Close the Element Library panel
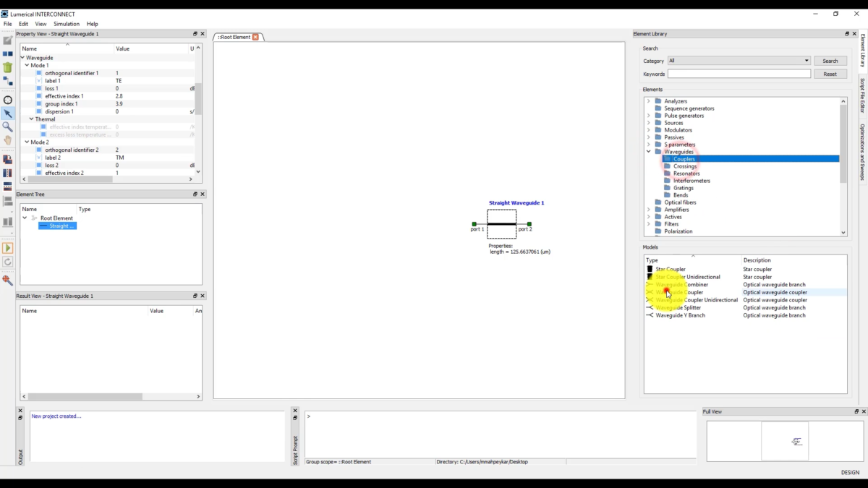The height and width of the screenshot is (488, 868). (x=855, y=34)
